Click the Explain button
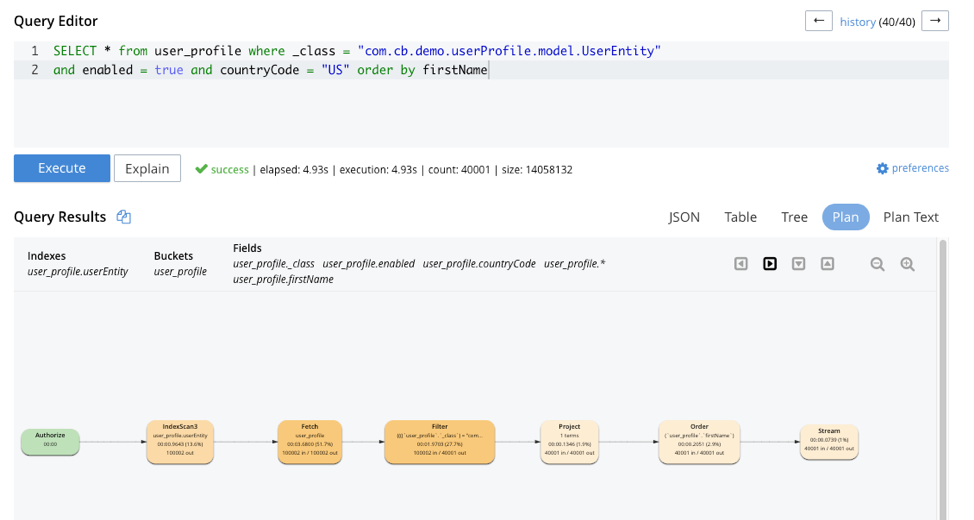The height and width of the screenshot is (520, 974). pyautogui.click(x=147, y=168)
